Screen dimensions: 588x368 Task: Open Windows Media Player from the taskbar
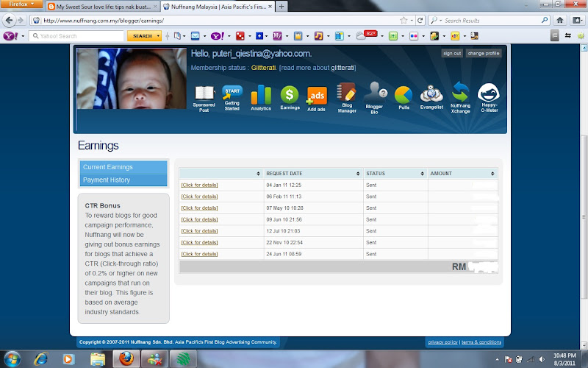68,359
